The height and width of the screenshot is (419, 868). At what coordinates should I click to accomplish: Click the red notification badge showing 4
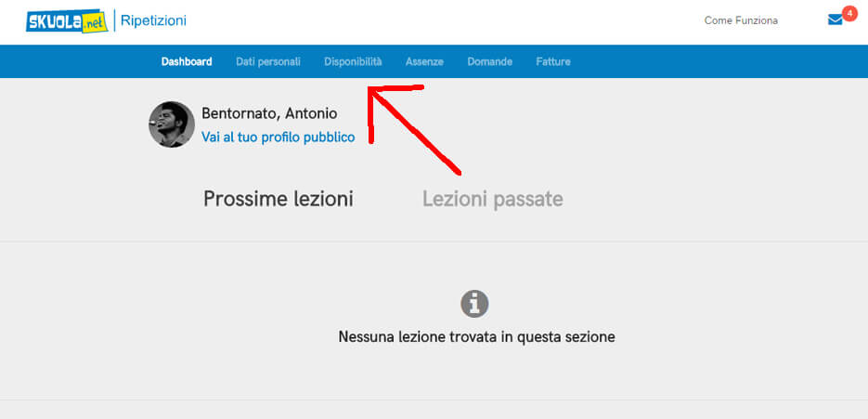pos(849,13)
